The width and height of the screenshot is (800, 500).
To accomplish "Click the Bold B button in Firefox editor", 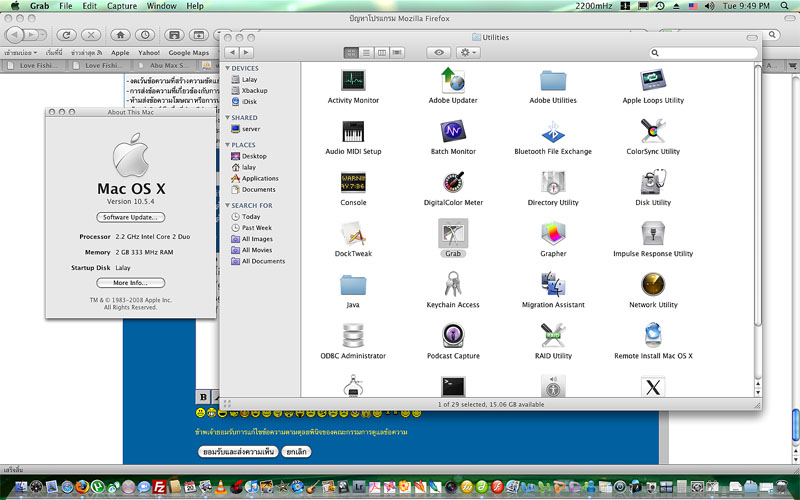I will (x=203, y=397).
